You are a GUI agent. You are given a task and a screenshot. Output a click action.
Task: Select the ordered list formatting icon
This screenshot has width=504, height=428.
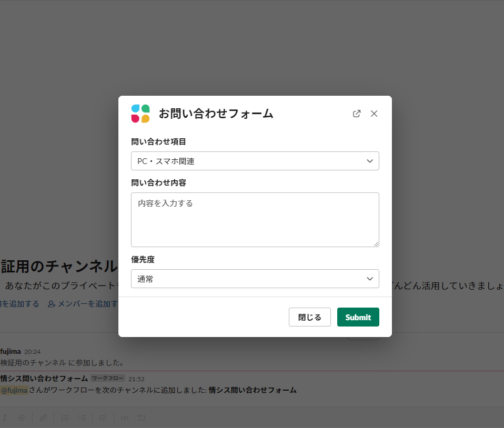pos(65,417)
